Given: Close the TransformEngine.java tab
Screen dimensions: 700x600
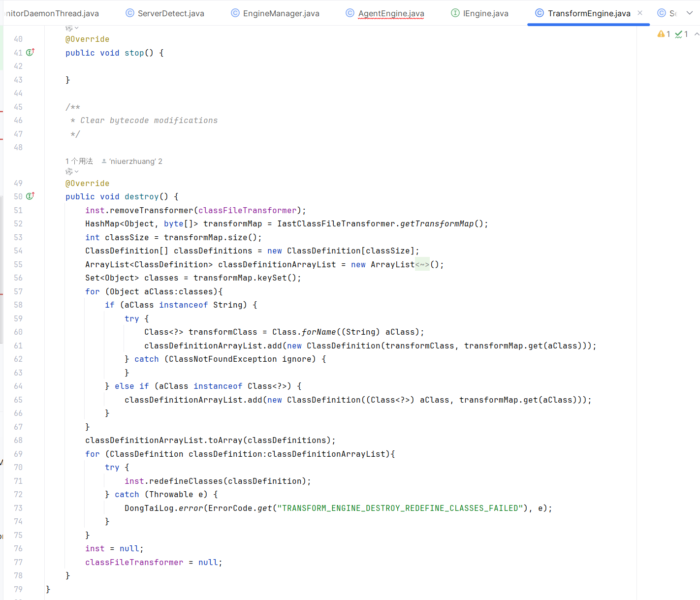Looking at the screenshot, I should pos(640,13).
